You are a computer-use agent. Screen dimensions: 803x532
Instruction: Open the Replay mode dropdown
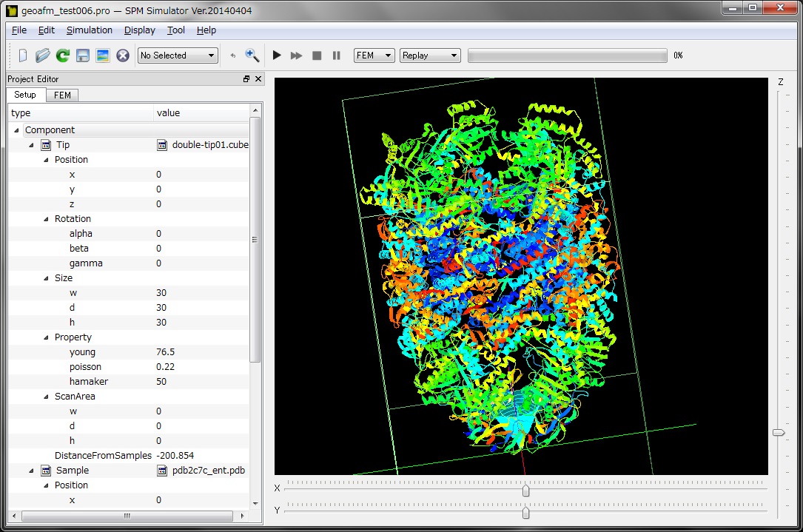(430, 55)
